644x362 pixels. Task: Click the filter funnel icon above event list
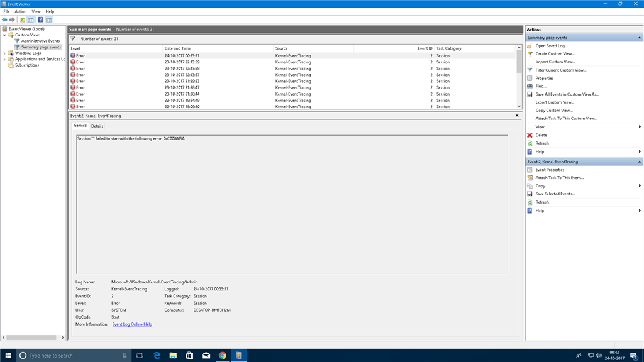pyautogui.click(x=73, y=39)
